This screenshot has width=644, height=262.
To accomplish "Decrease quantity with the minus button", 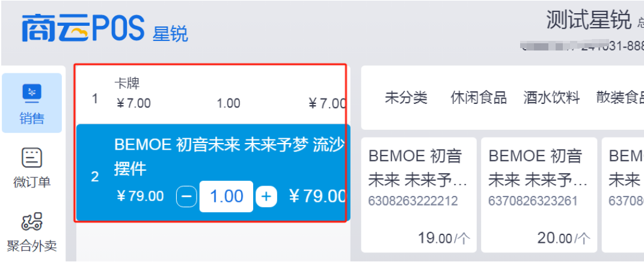I will tap(186, 196).
